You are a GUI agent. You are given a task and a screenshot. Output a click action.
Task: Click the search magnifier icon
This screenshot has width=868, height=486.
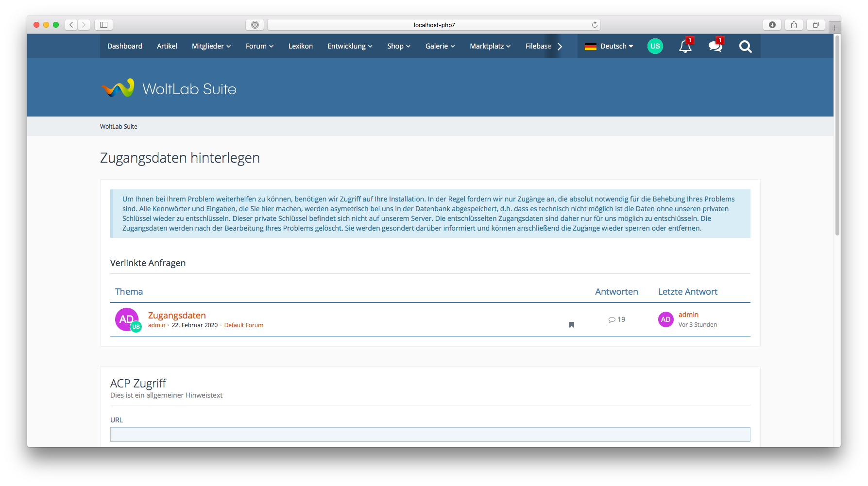[x=745, y=47]
